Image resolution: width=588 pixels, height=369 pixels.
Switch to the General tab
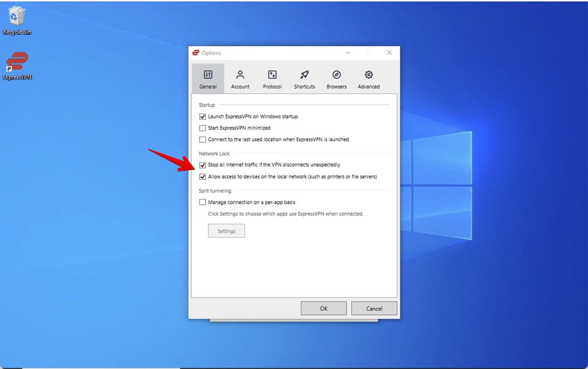tap(208, 78)
